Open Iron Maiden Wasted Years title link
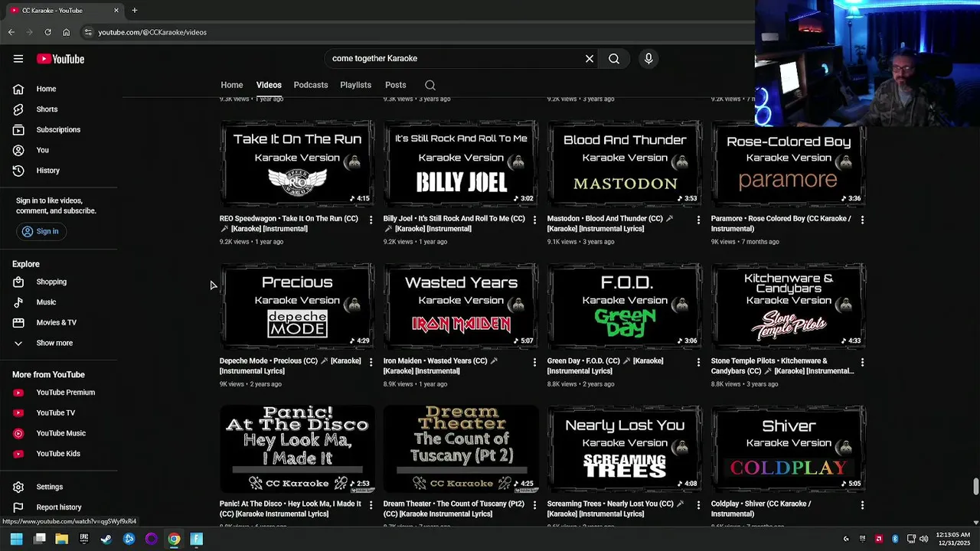This screenshot has width=980, height=551. click(x=440, y=366)
